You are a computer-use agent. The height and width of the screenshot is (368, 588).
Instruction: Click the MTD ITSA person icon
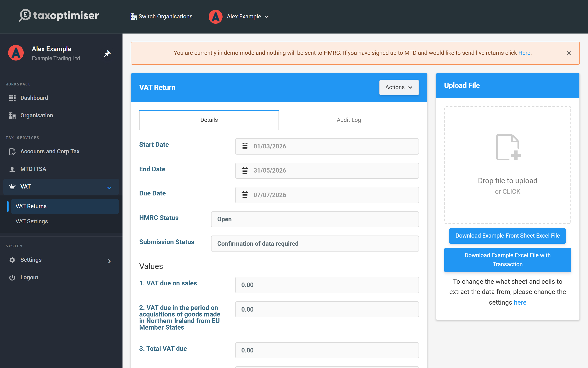click(x=12, y=169)
